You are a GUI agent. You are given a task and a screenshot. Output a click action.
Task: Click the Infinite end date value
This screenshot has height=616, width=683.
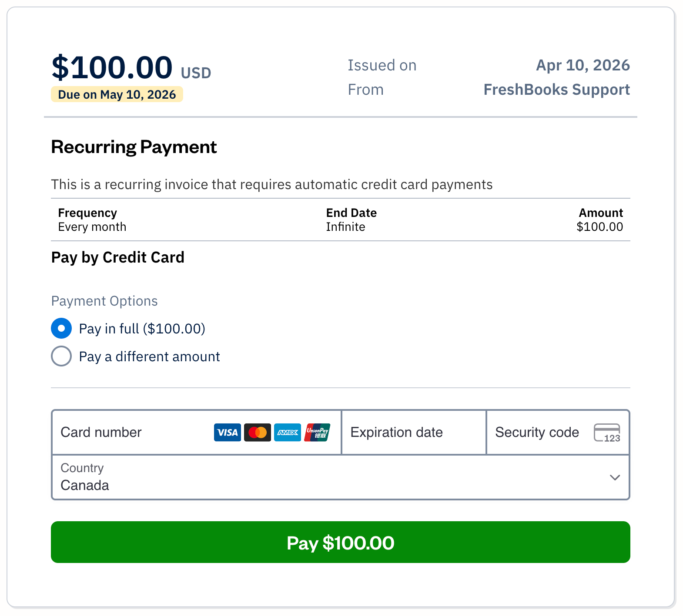(345, 226)
